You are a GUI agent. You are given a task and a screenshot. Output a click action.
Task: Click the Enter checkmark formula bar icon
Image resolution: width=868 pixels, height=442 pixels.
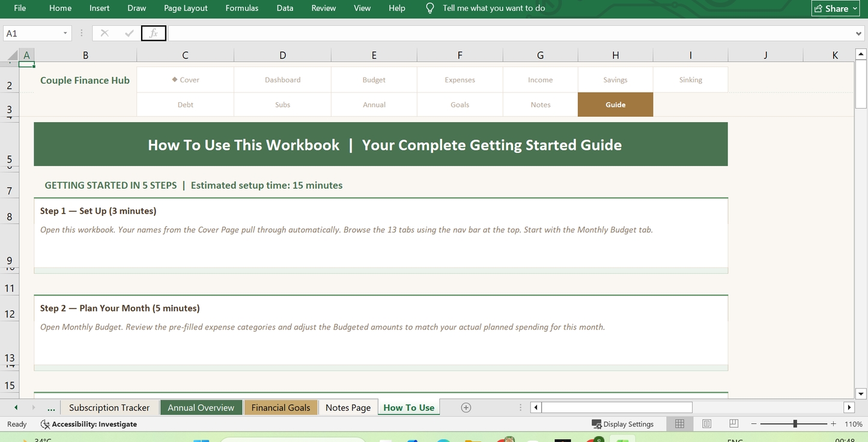[x=129, y=33]
